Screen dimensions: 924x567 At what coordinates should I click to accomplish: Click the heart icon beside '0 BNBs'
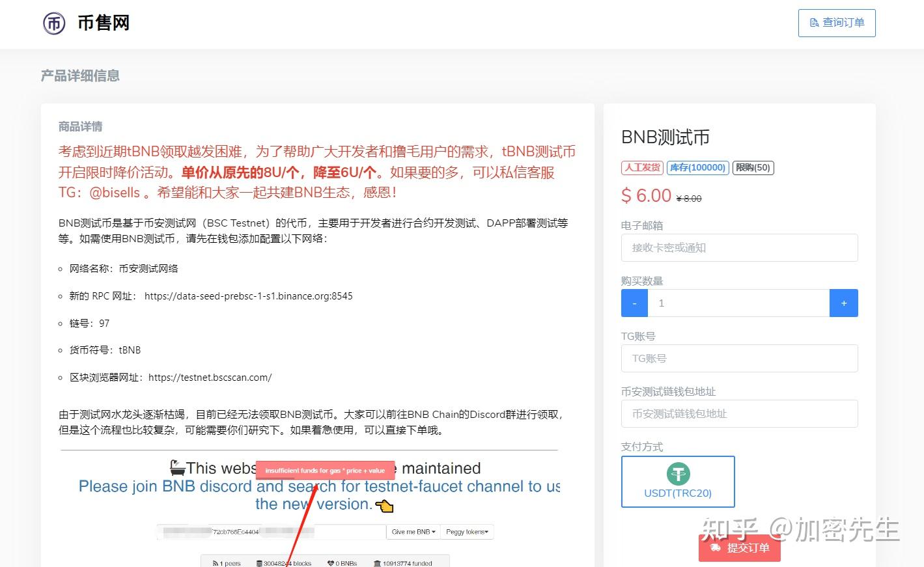[x=331, y=562]
